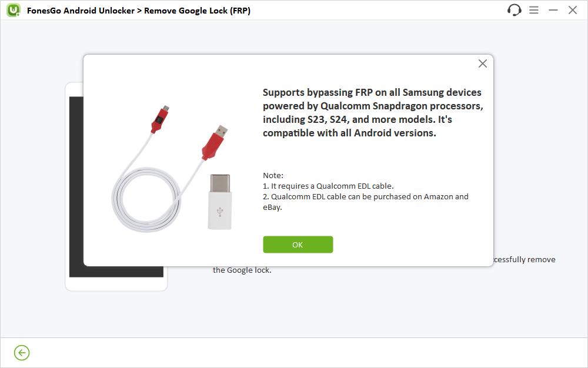
Task: Click the FonesGo app logo
Action: click(14, 10)
